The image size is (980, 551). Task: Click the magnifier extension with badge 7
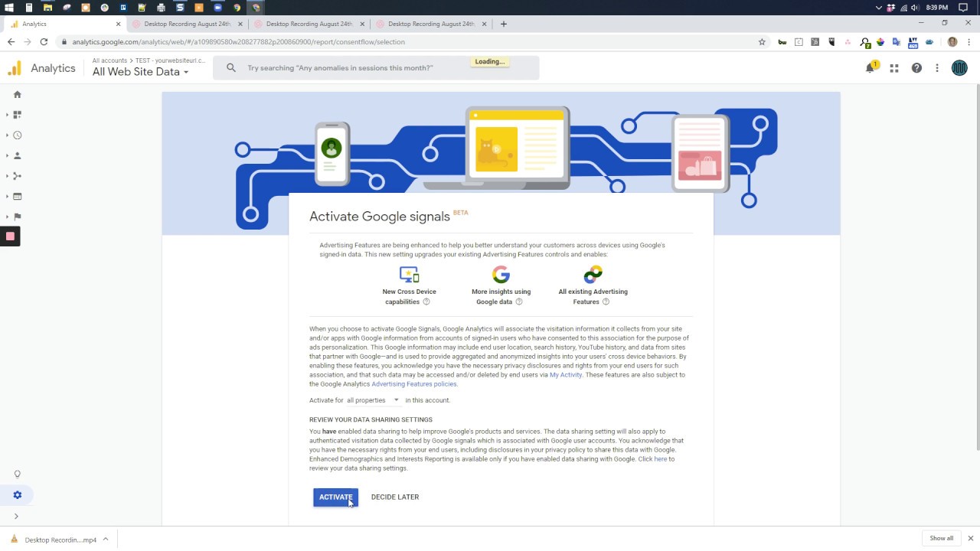click(865, 43)
